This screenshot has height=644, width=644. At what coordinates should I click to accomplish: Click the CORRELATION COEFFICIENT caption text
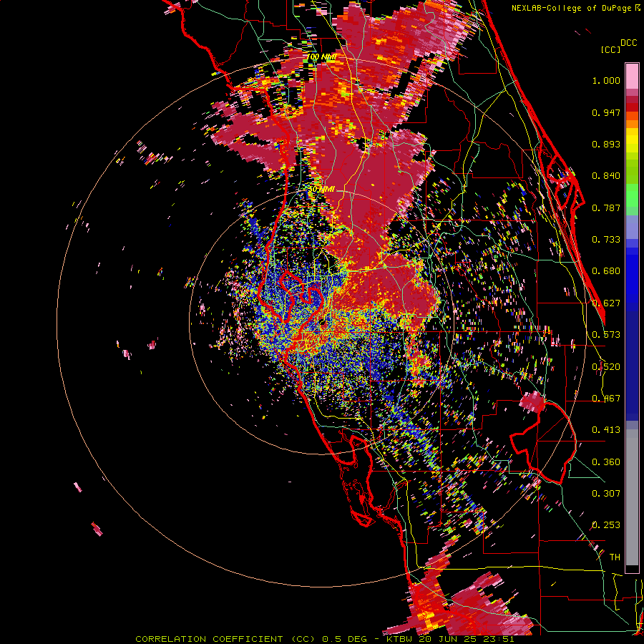point(209,639)
